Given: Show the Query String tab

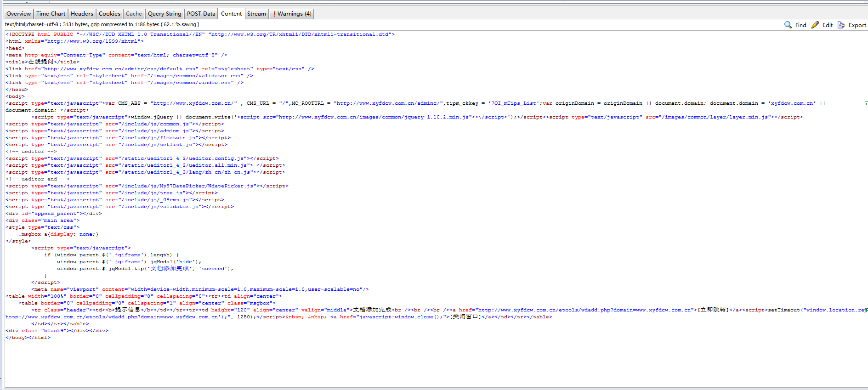Looking at the screenshot, I should (165, 14).
